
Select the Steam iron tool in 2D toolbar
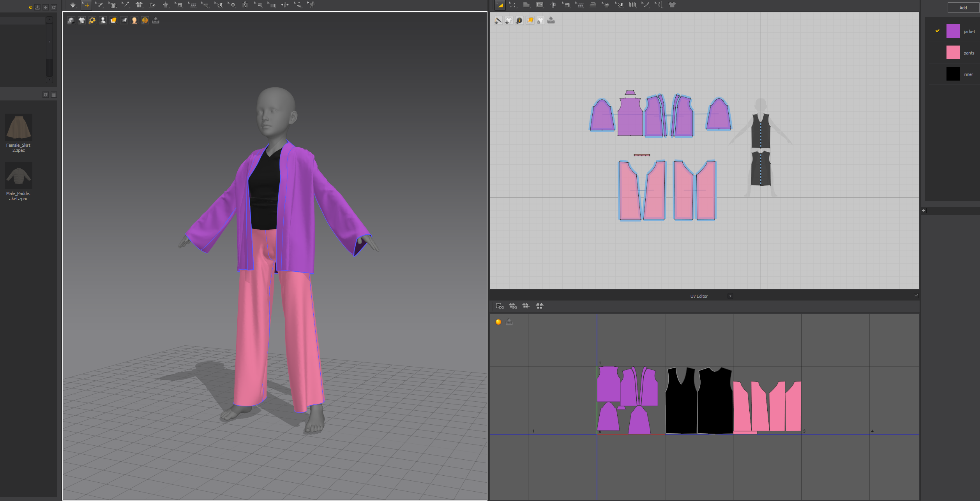pyautogui.click(x=593, y=5)
